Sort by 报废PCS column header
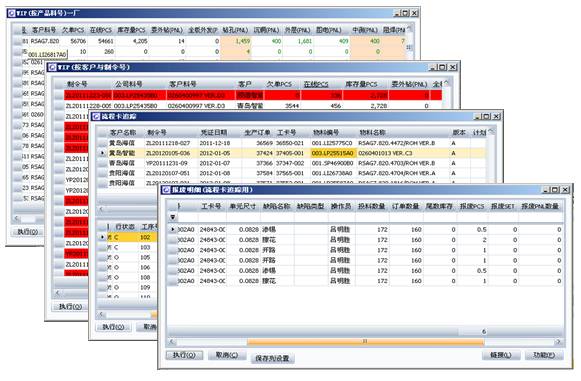Screen dimensions: 581x381 (x=472, y=206)
